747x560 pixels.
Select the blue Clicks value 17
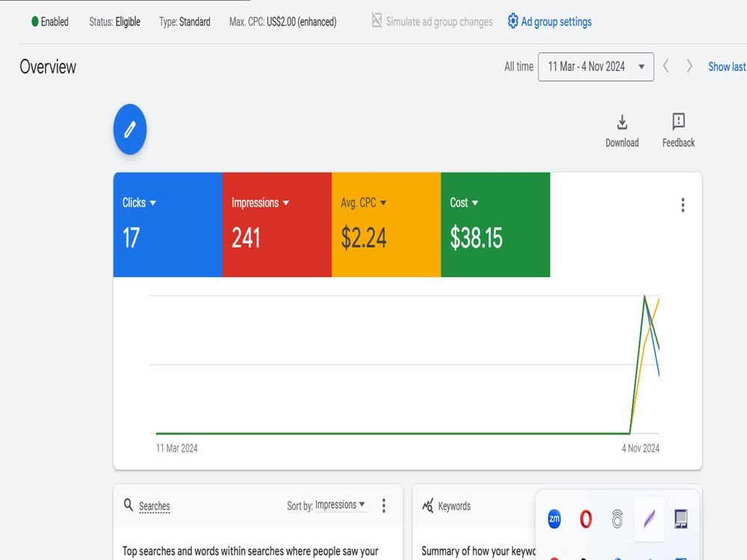(x=131, y=238)
